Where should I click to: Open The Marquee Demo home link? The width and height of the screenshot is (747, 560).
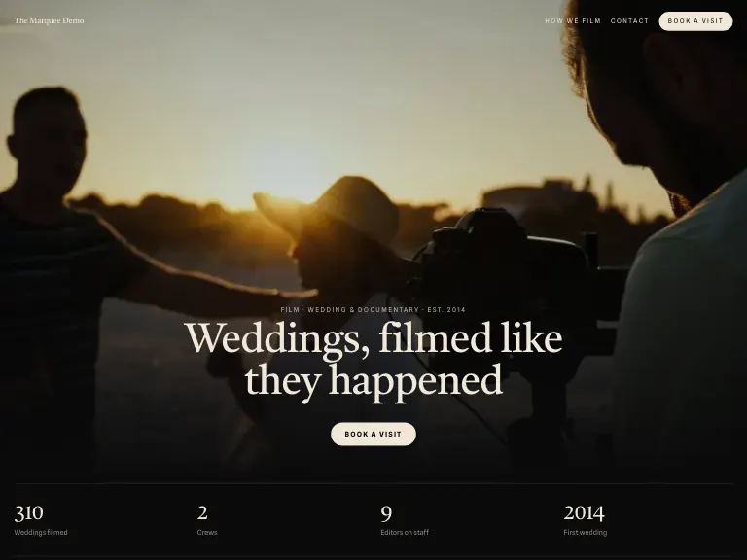click(49, 20)
